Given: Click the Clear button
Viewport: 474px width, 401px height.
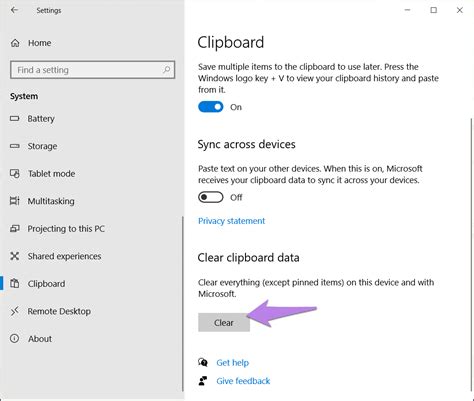Looking at the screenshot, I should [224, 322].
